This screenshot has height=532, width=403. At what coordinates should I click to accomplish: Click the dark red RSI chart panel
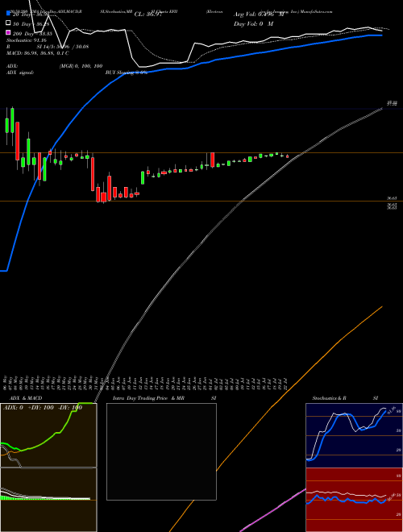click(x=354, y=500)
